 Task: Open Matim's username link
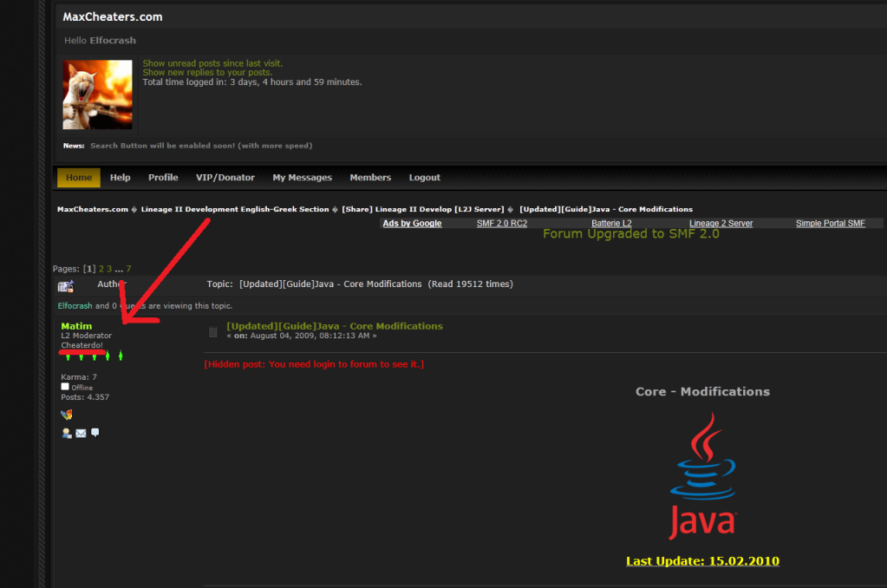click(x=76, y=326)
